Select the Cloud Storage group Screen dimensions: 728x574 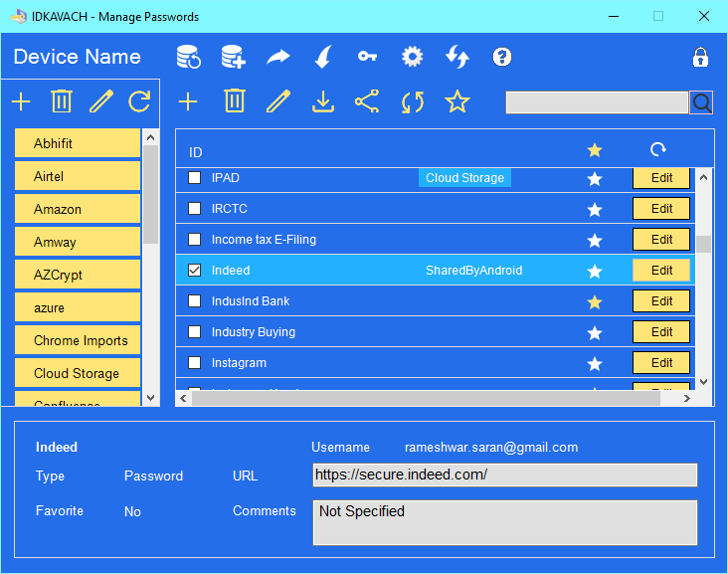(x=78, y=373)
